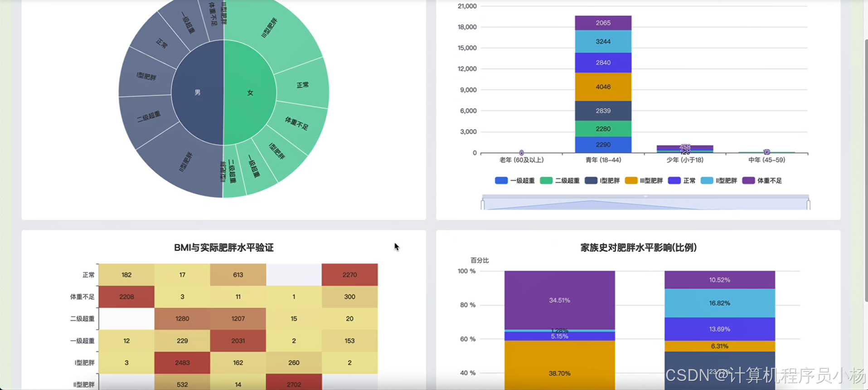Click heatmap cell 182 in the 正常 row
Screen dimensions: 868x390
(126, 275)
